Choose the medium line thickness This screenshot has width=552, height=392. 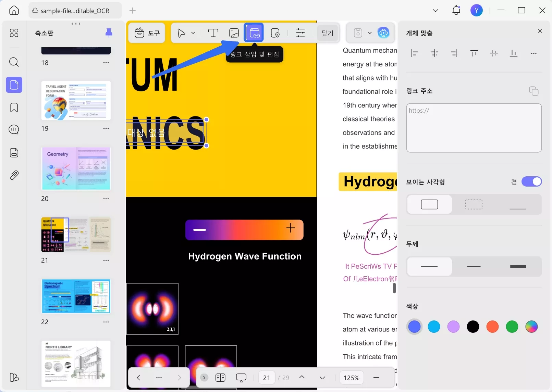(474, 266)
